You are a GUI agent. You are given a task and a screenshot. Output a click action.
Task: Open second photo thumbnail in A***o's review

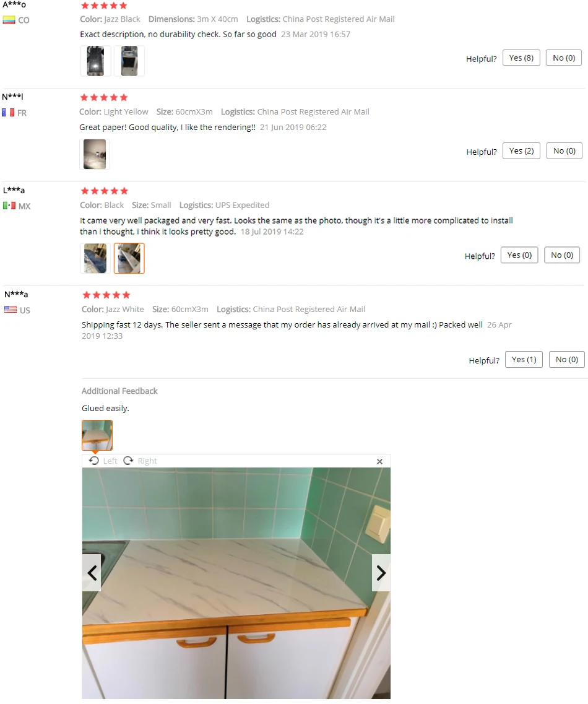(129, 61)
